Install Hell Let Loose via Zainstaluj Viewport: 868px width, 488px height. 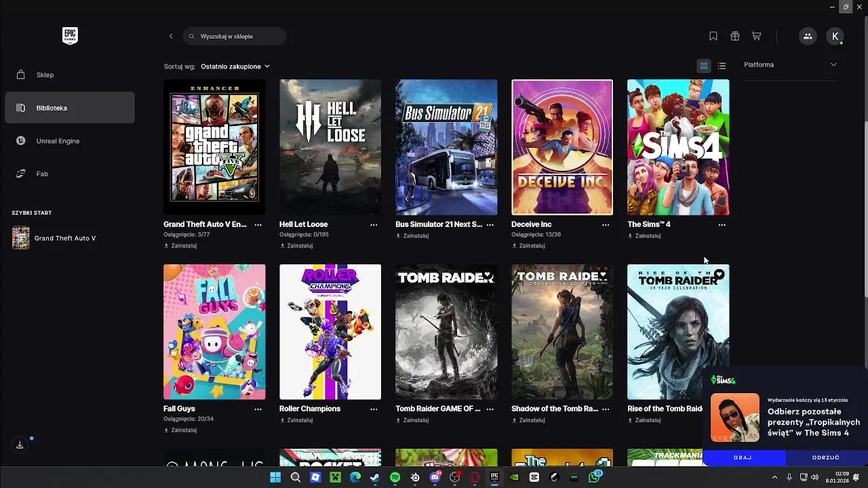(296, 245)
